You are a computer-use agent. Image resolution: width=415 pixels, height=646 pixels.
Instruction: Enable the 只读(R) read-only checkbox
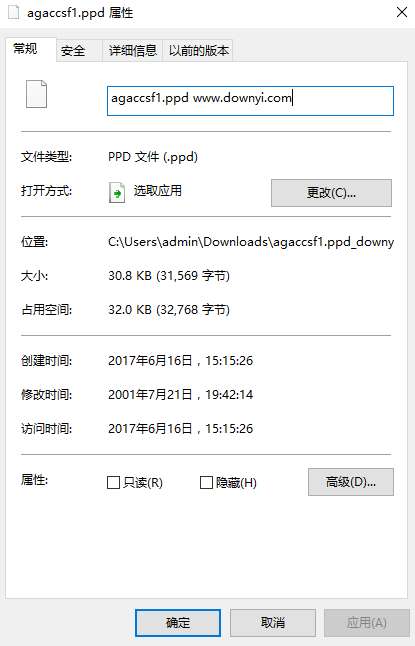pyautogui.click(x=113, y=482)
